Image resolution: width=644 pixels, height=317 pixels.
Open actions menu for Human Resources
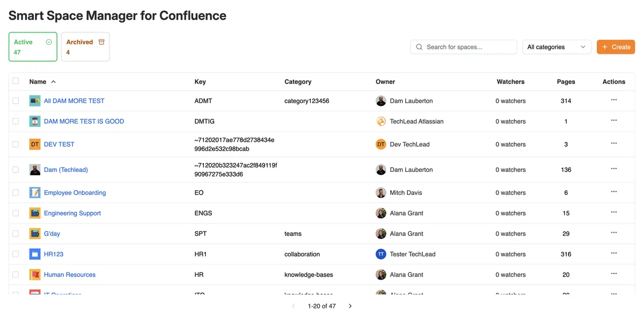[x=614, y=273]
